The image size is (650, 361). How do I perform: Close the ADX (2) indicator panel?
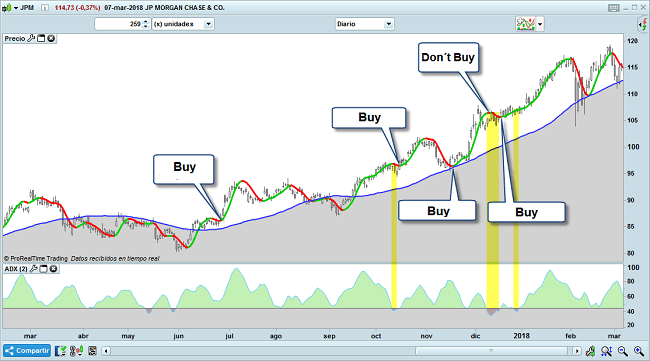53,269
